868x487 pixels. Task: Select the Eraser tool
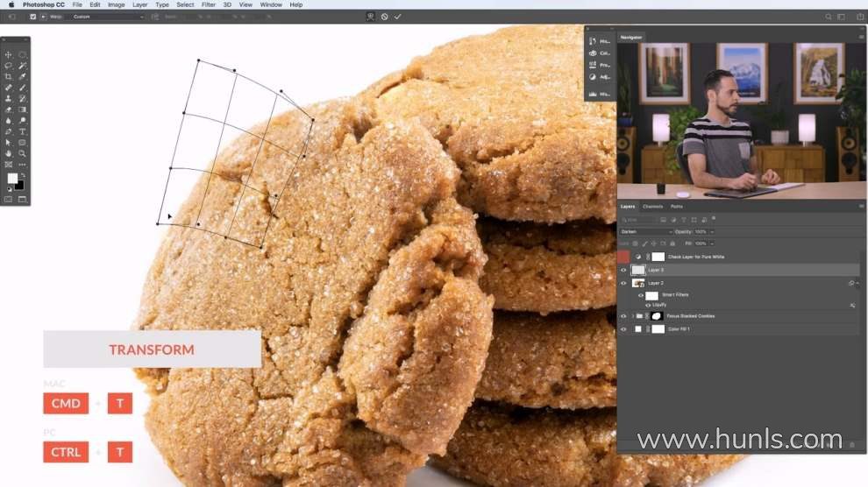(8, 109)
